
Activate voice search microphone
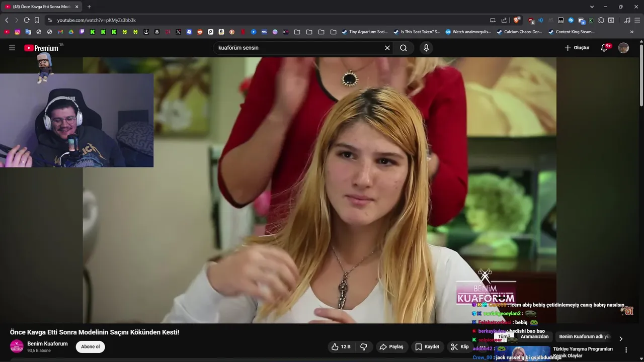pos(426,48)
